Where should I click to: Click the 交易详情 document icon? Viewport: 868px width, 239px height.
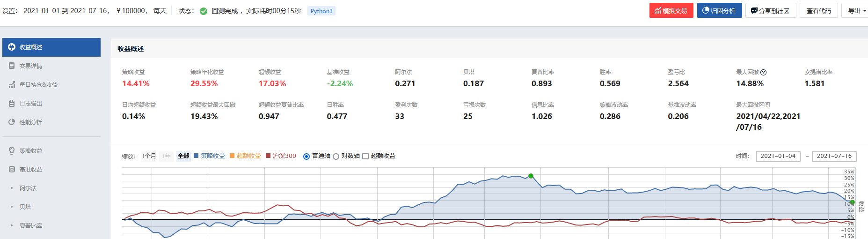tap(12, 66)
